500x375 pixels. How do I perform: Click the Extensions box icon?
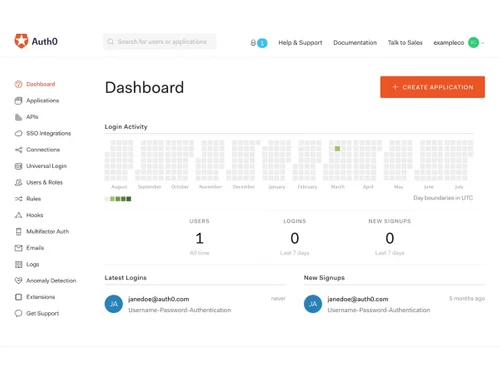coord(18,297)
